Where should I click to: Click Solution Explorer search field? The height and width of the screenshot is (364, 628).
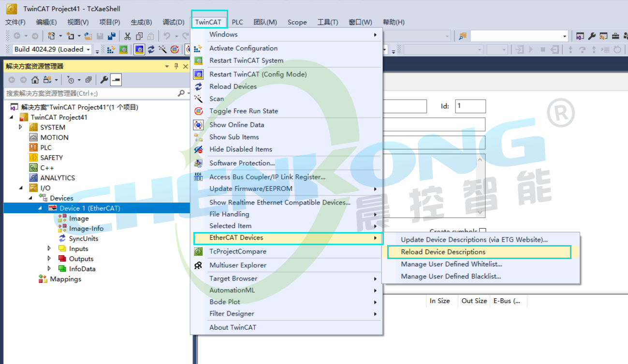pyautogui.click(x=91, y=93)
